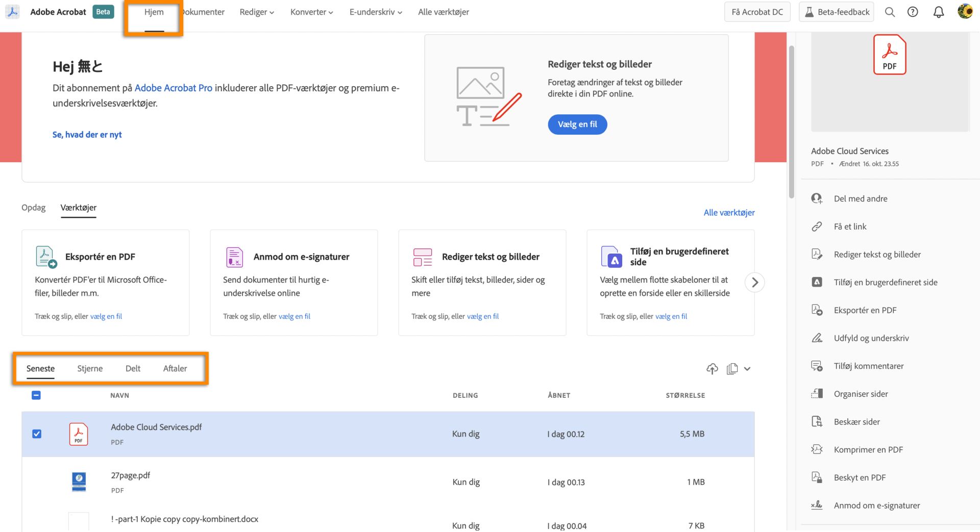This screenshot has height=532, width=980.
Task: Click the Komprimer en PDF sidebar icon
Action: pos(817,449)
